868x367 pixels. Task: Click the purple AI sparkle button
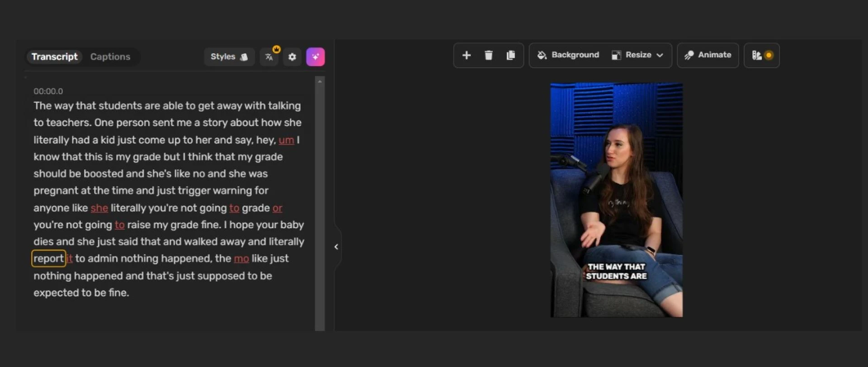(x=316, y=57)
